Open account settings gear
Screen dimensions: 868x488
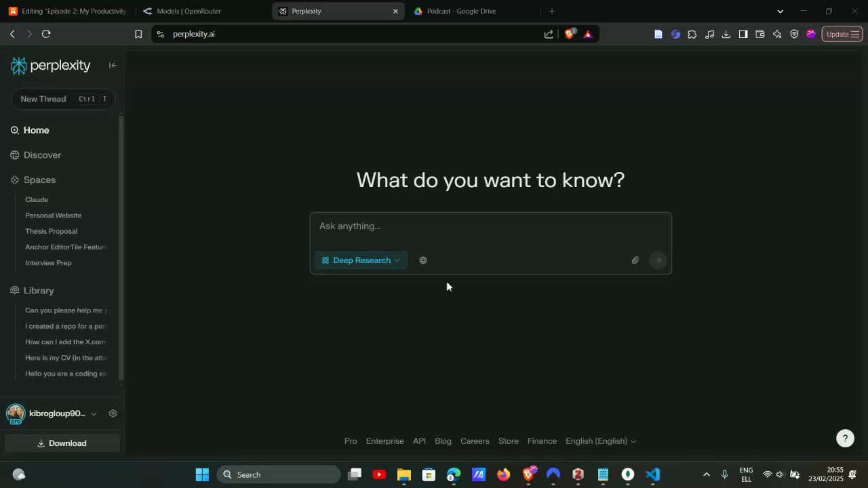113,413
